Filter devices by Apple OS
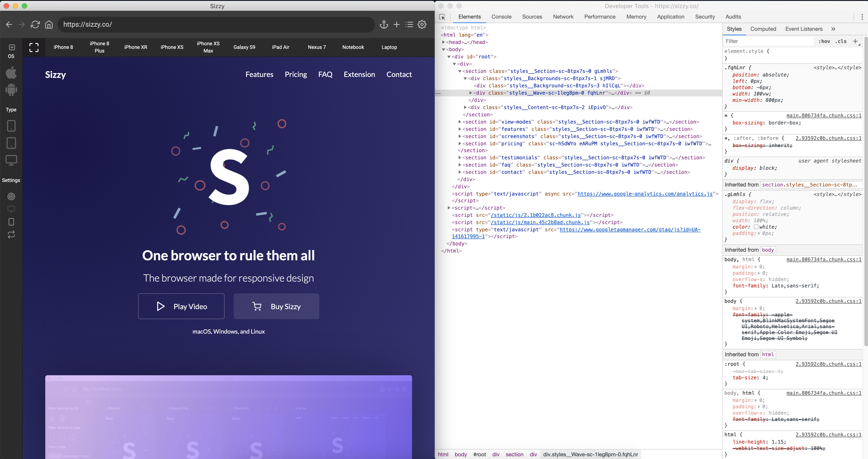Viewport: 868px width, 459px height. click(11, 72)
